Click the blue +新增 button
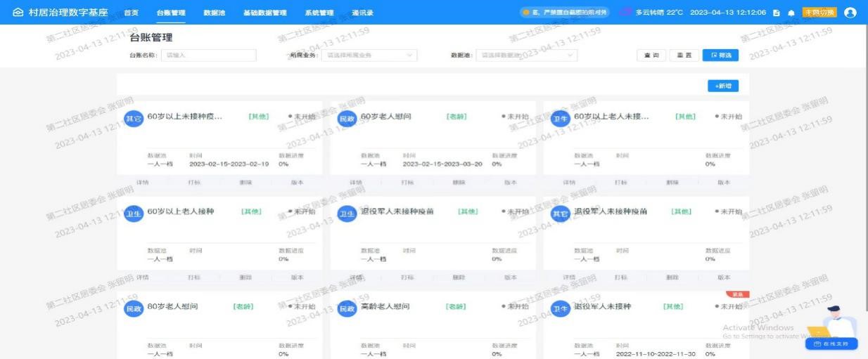 click(722, 86)
